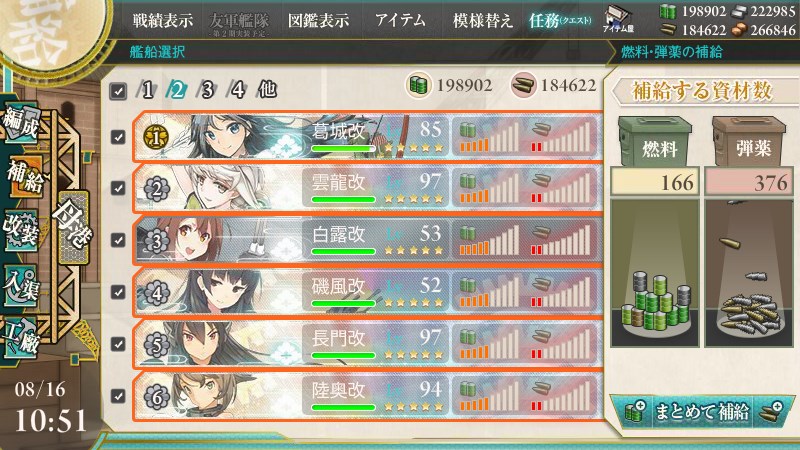The height and width of the screenshot is (450, 800).
Task: Open the 改装 (Remodel) sidebar icon
Action: [21, 229]
